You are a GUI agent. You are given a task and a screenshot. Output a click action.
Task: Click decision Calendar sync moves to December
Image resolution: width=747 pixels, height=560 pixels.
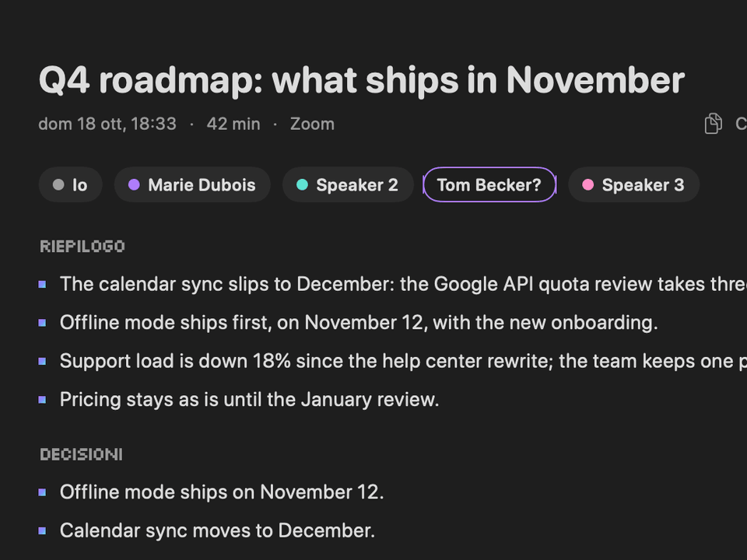click(x=217, y=531)
